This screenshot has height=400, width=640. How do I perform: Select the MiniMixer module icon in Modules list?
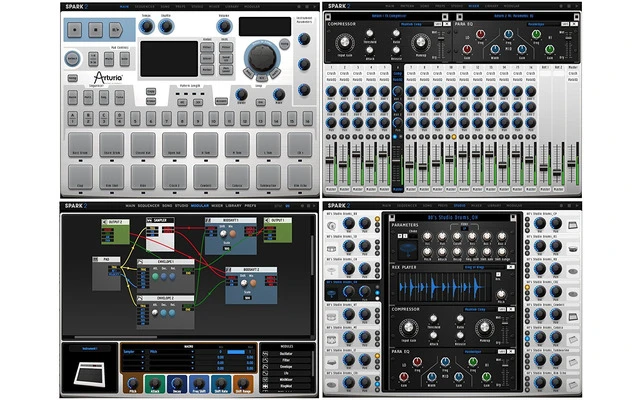point(265,380)
